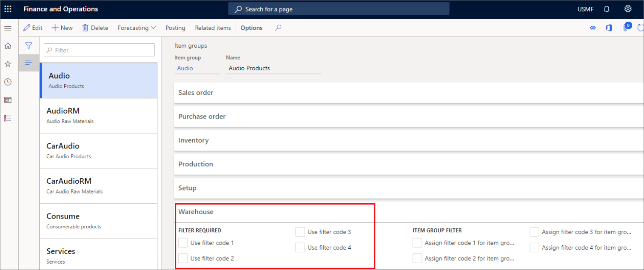Open the Options tab
The height and width of the screenshot is (270, 644).
251,28
